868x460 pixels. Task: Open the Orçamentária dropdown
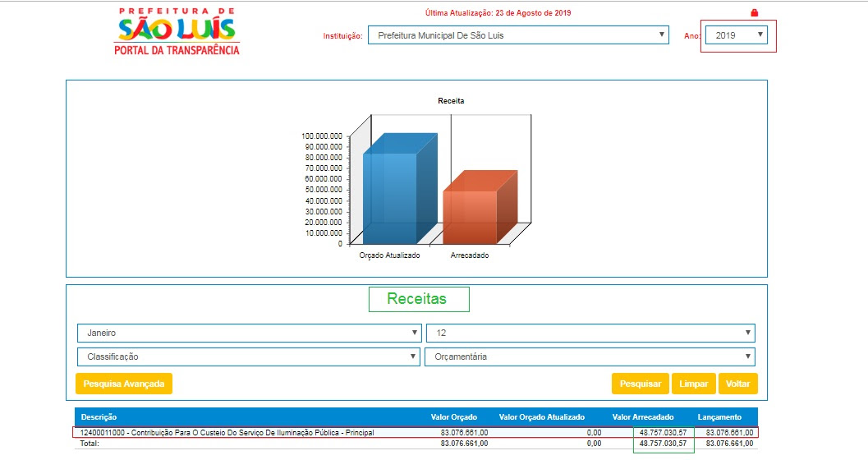point(590,356)
